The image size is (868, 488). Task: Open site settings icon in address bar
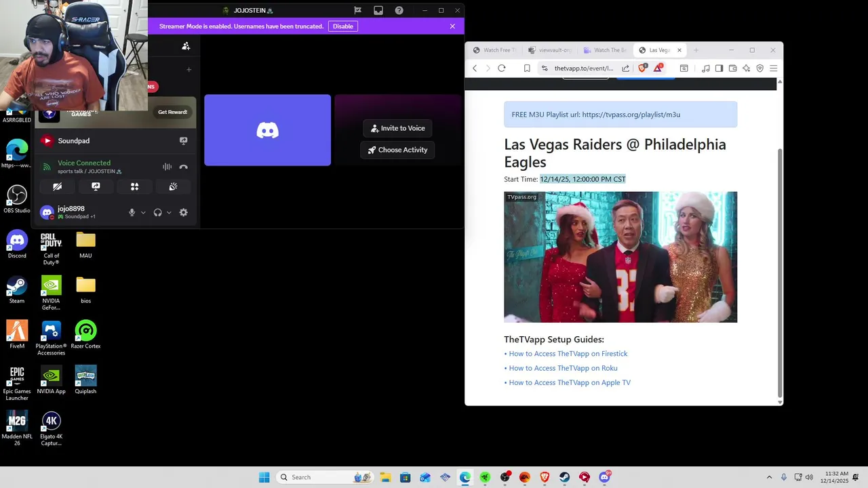pyautogui.click(x=544, y=68)
